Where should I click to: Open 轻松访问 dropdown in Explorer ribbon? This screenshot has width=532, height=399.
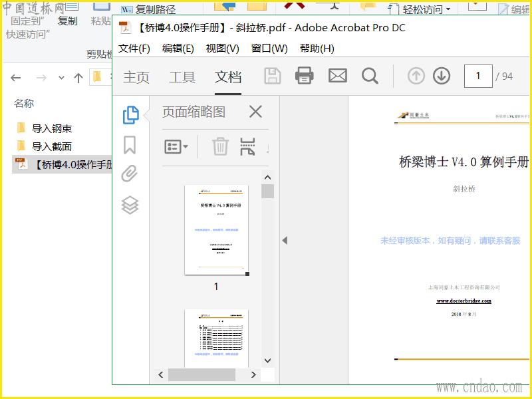click(421, 9)
